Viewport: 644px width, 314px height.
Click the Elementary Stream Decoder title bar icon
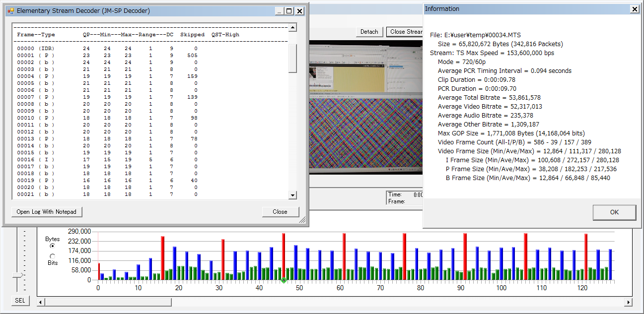pyautogui.click(x=10, y=10)
